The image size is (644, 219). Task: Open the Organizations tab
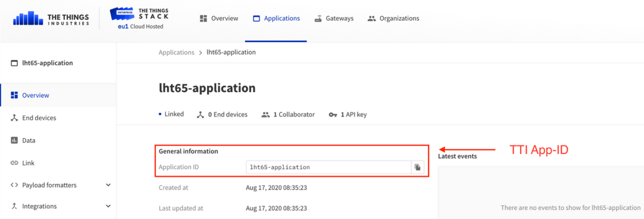(x=393, y=18)
